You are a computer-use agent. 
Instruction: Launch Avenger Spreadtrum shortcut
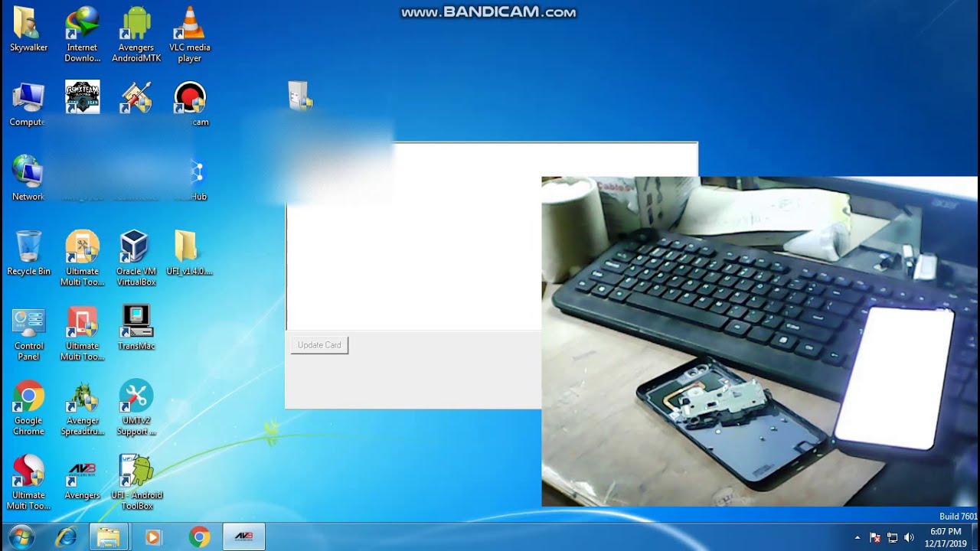pyautogui.click(x=82, y=408)
